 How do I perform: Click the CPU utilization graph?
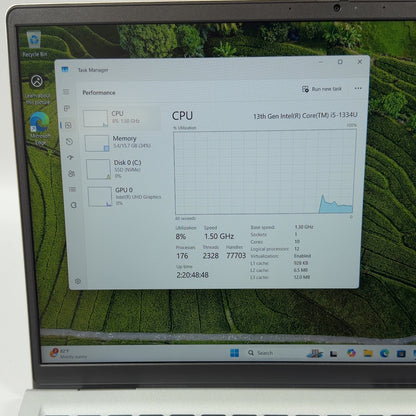(264, 172)
